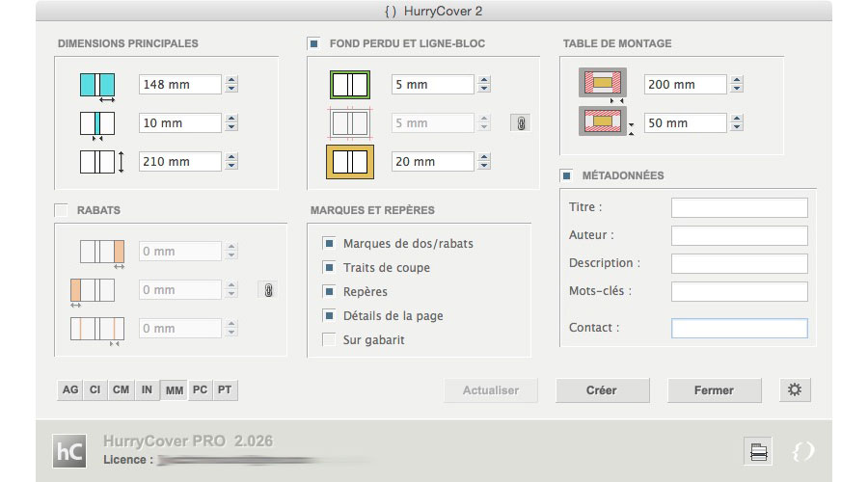
Task: Click the Actualiser button
Action: (491, 390)
